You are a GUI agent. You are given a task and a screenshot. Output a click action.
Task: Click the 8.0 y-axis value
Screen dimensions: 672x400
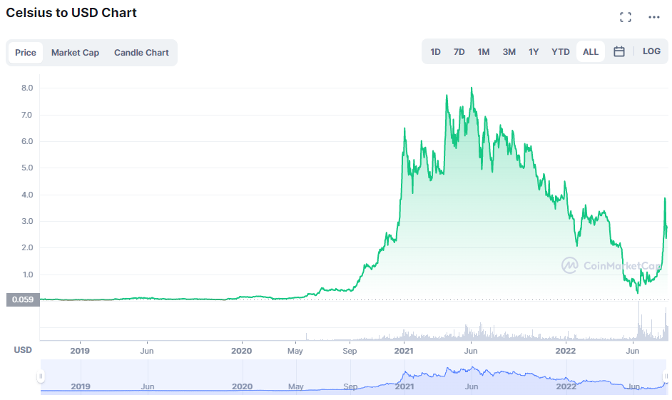(x=27, y=88)
